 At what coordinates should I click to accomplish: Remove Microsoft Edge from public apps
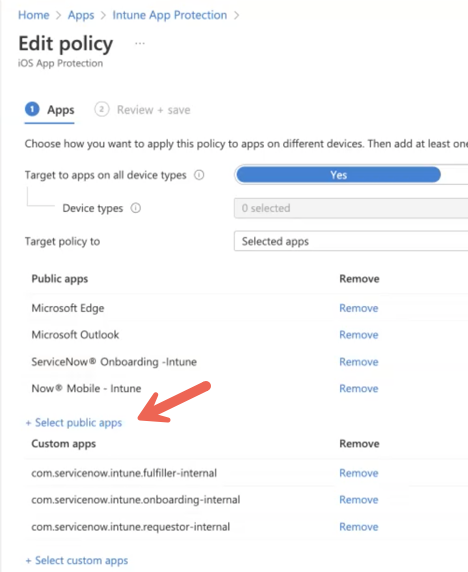click(359, 308)
